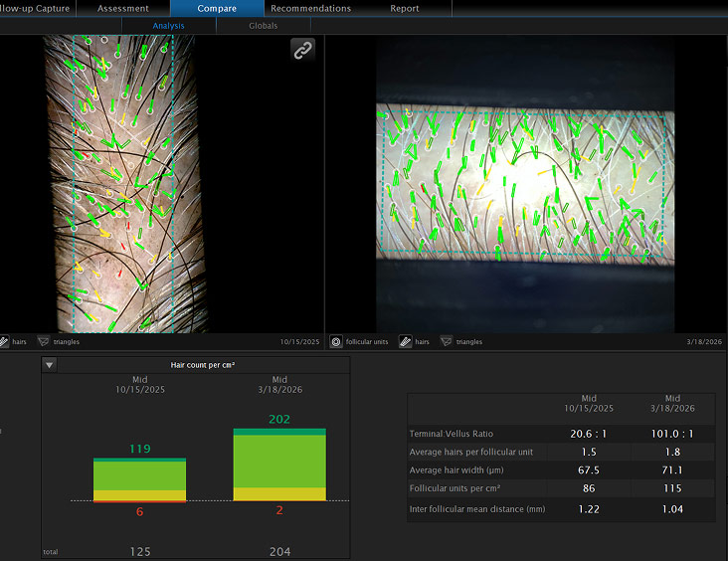The image size is (728, 561).
Task: Click the green 119 bar for 10/15/2025
Action: 140,479
